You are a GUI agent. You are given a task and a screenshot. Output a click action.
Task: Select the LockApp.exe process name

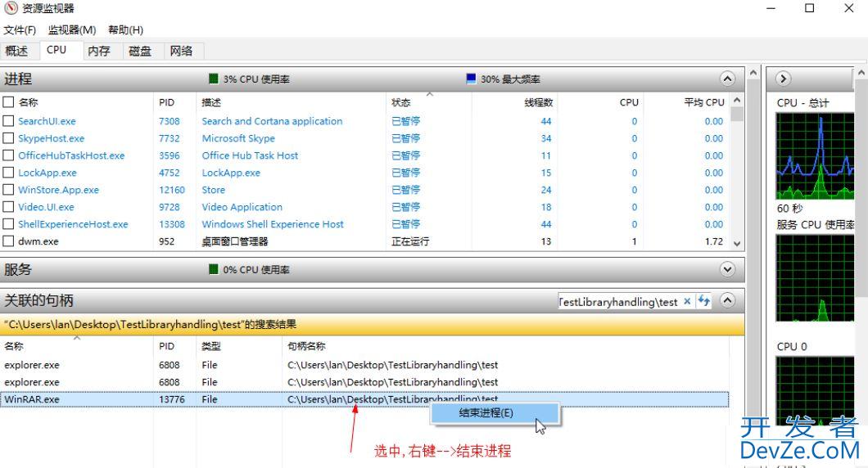pos(47,173)
